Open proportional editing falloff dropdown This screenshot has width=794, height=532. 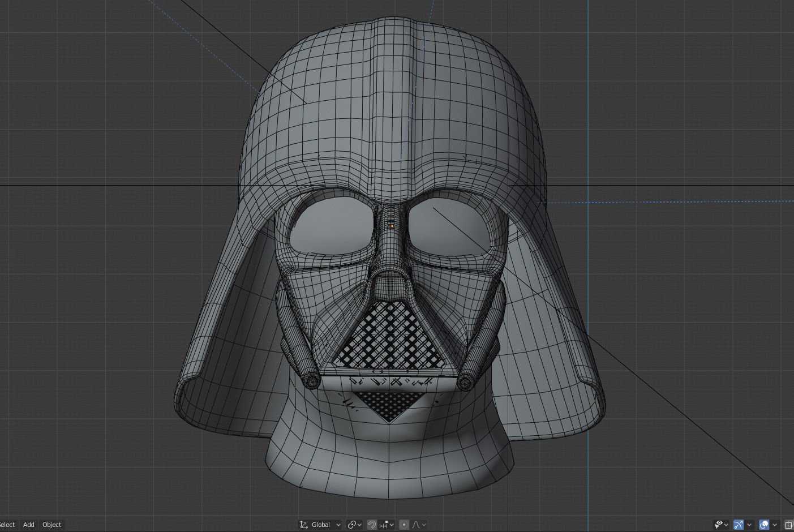tap(419, 525)
